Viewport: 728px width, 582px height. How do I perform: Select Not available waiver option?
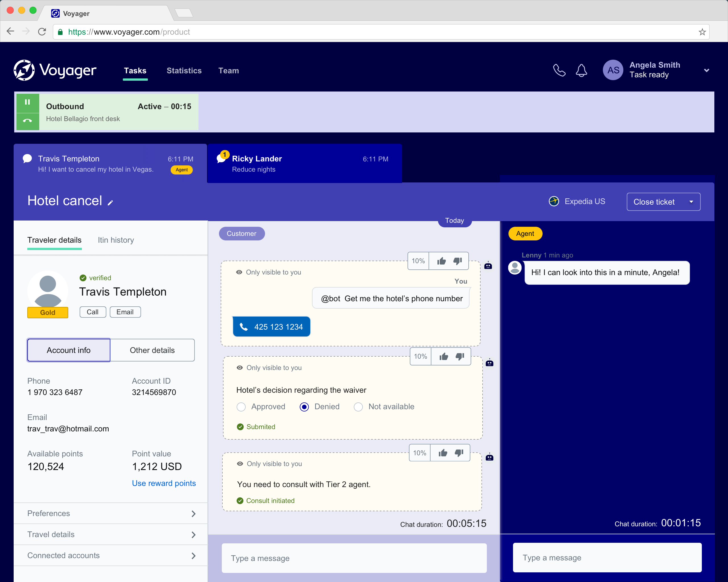tap(358, 407)
